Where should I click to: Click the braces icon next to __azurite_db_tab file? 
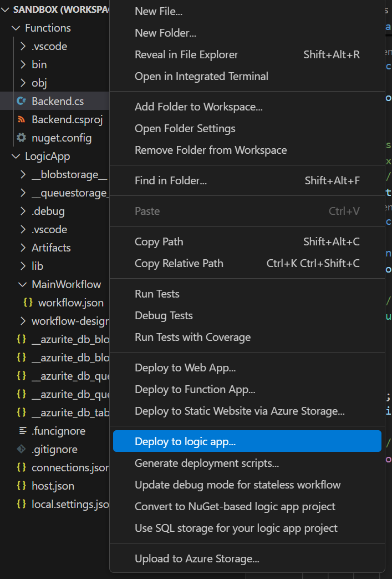21,412
